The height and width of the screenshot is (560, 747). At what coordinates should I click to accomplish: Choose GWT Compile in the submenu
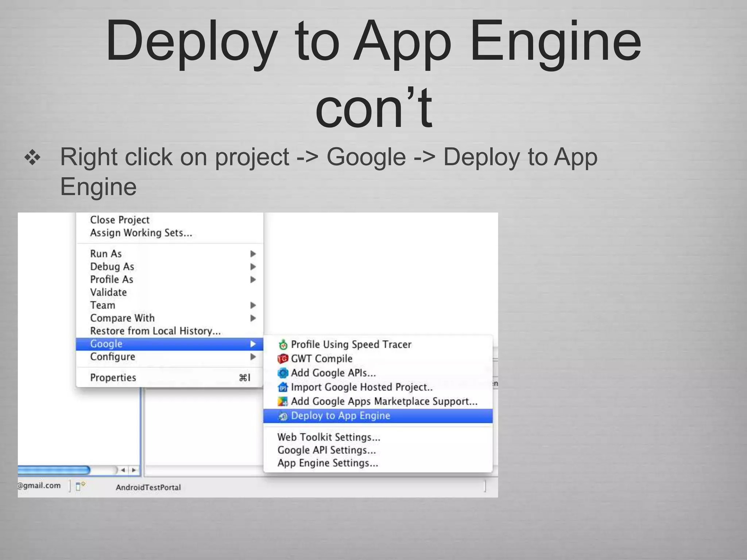378,359
